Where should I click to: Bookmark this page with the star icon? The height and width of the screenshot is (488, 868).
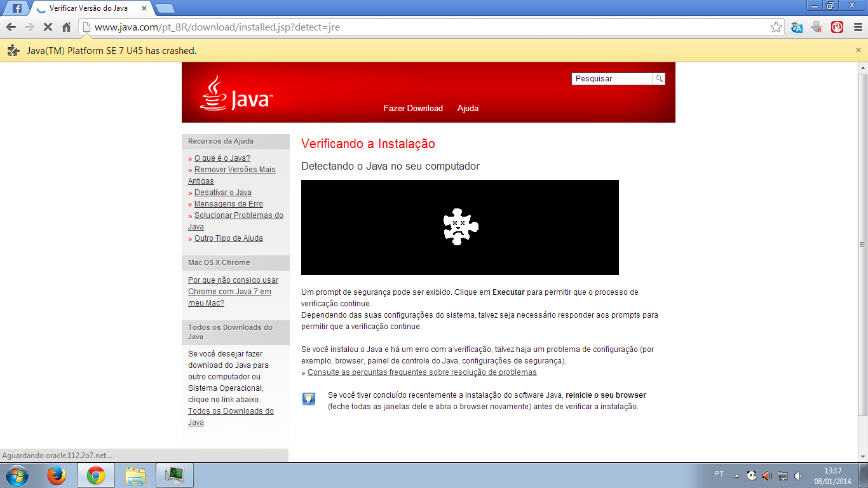(x=776, y=27)
